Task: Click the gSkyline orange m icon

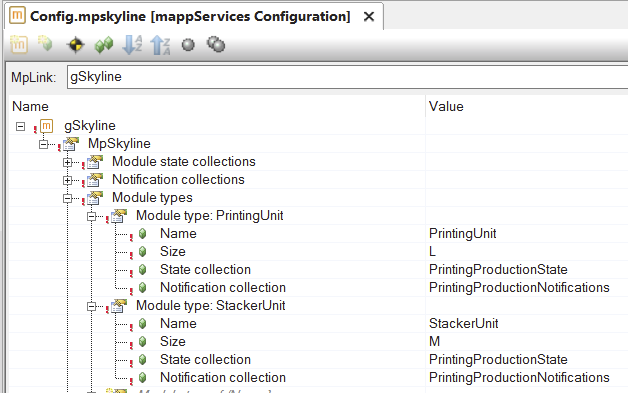Action: point(46,126)
